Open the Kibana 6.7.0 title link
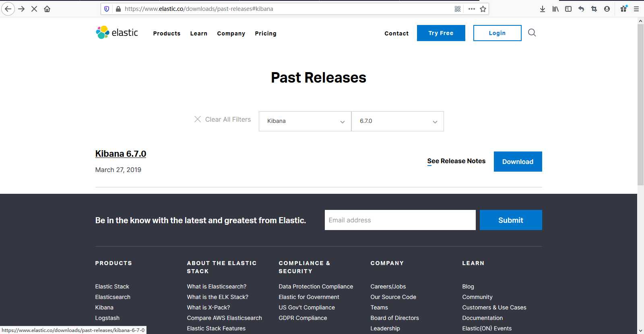Viewport: 644px width, 334px height. [121, 154]
